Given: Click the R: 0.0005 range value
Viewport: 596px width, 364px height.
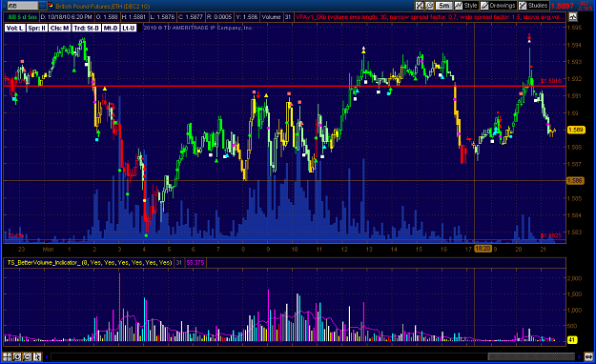Looking at the screenshot, I should click(219, 17).
